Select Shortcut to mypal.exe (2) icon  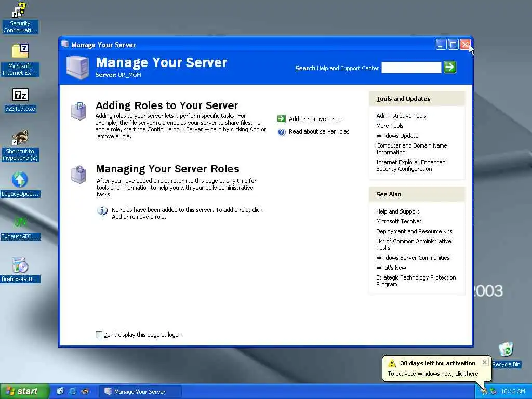20,145
